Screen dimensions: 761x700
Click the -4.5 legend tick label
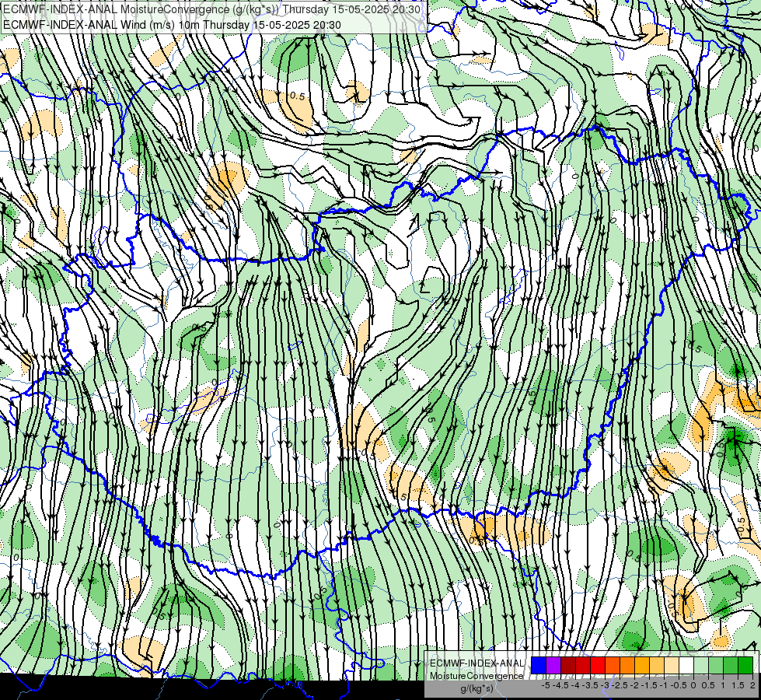pos(561,685)
